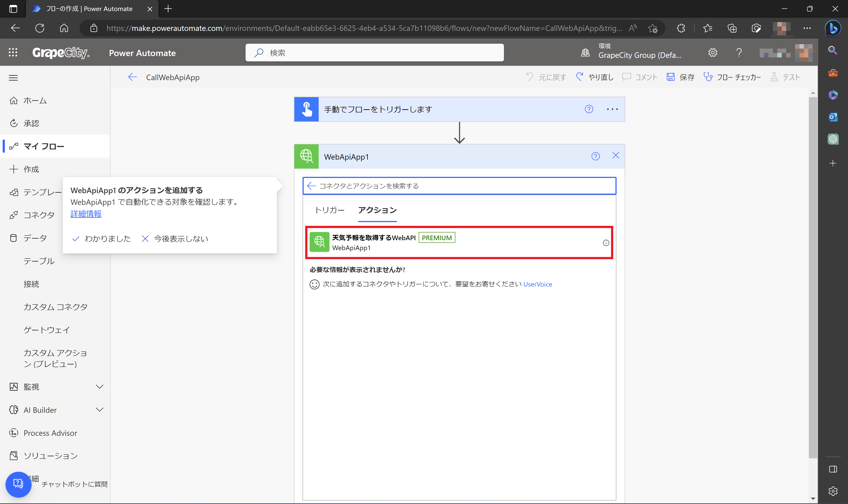Open browser extensions puzzle icon

click(681, 28)
